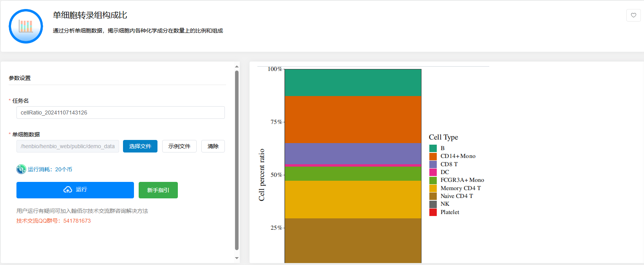Click the 运行 button

75,190
